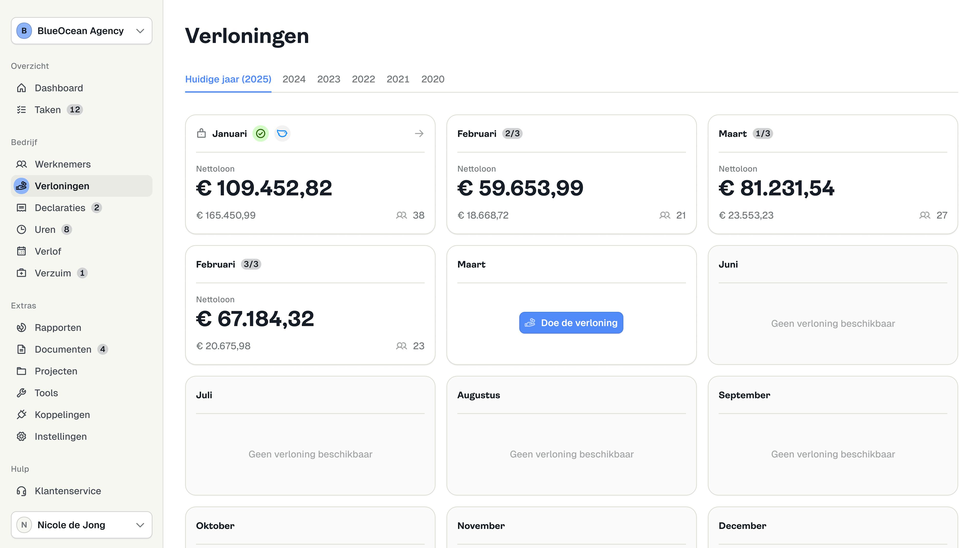
Task: Go to Declaraties in the sidebar
Action: (x=60, y=208)
